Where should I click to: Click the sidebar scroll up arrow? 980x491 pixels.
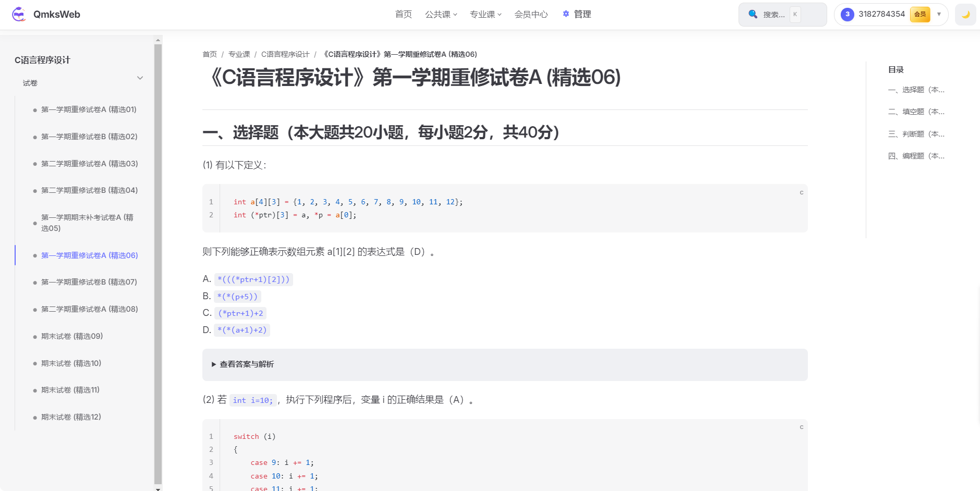[x=158, y=40]
